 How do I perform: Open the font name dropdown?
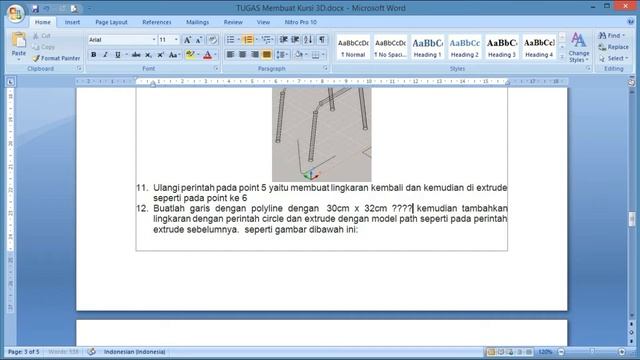154,40
